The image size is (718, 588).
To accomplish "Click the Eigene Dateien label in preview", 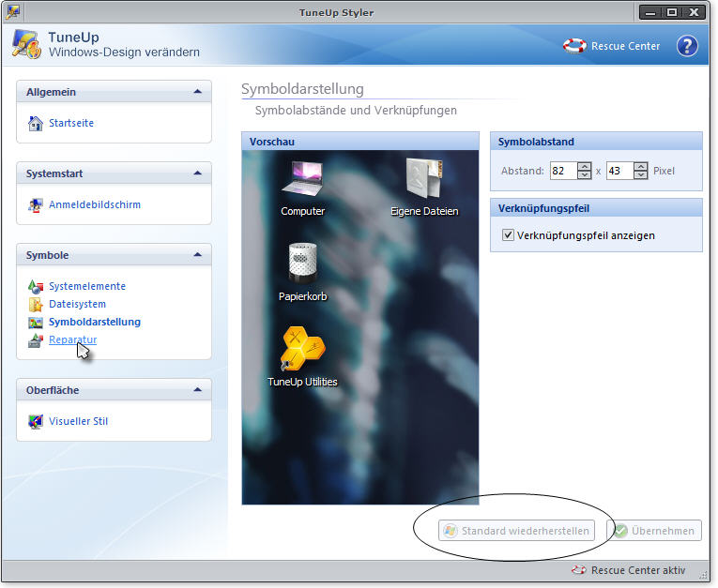I will [x=424, y=211].
